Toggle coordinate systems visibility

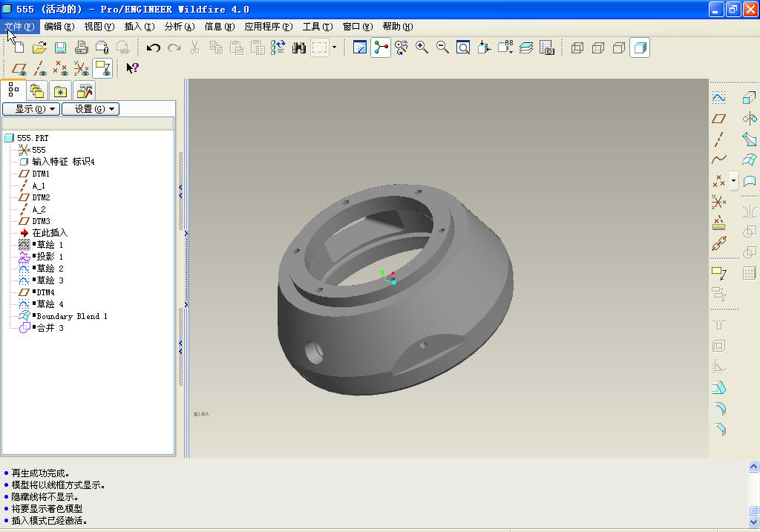coord(82,68)
